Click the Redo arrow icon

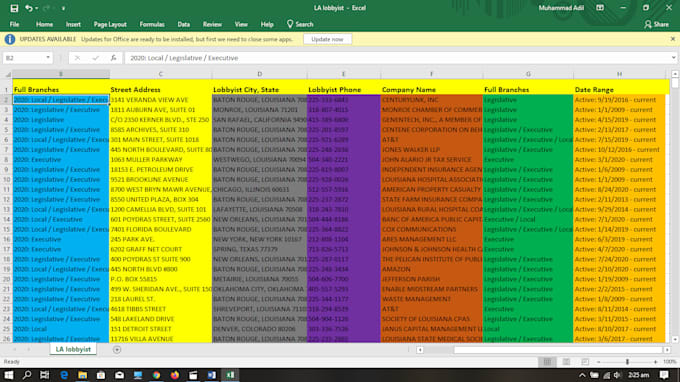pos(46,8)
